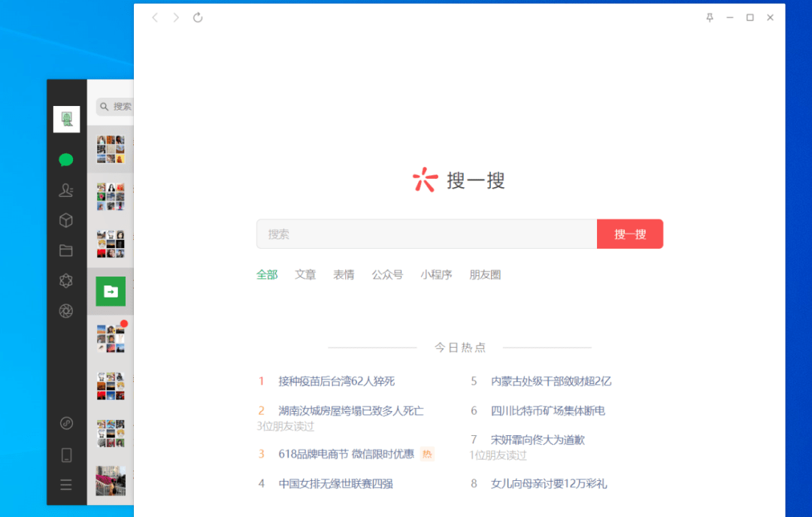Open the last chat with building photo avatar
The width and height of the screenshot is (812, 517).
(x=111, y=481)
